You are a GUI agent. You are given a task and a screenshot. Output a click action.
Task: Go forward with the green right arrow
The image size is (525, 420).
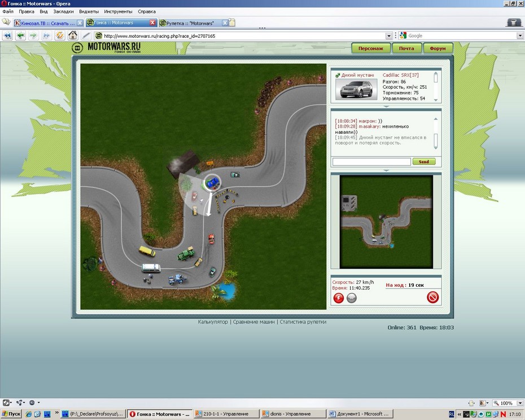pyautogui.click(x=33, y=36)
